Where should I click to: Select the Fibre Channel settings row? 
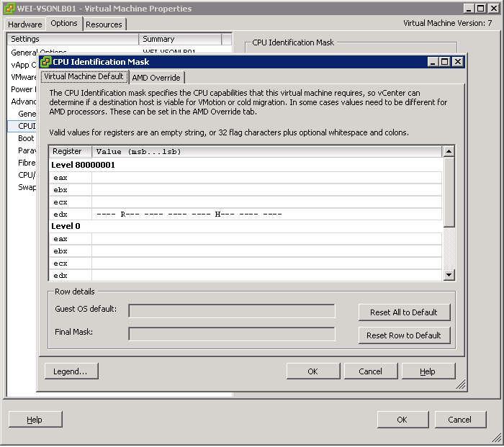coord(27,163)
